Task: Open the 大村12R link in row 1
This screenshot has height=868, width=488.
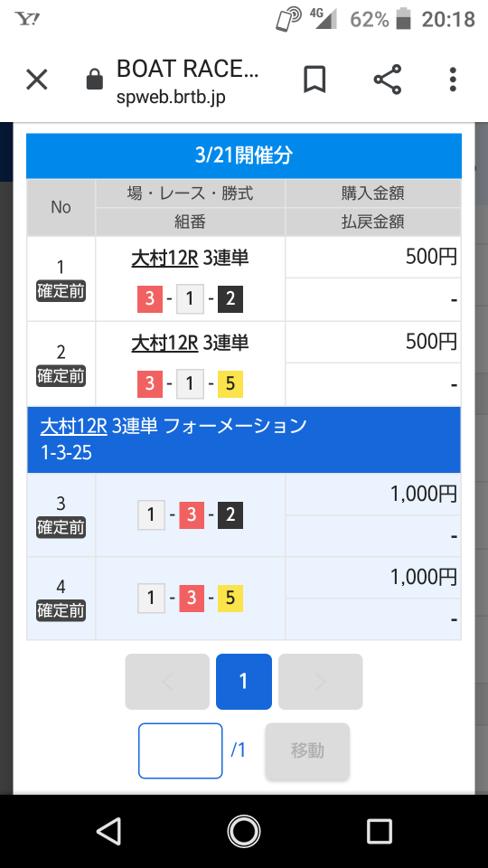Action: (x=164, y=258)
